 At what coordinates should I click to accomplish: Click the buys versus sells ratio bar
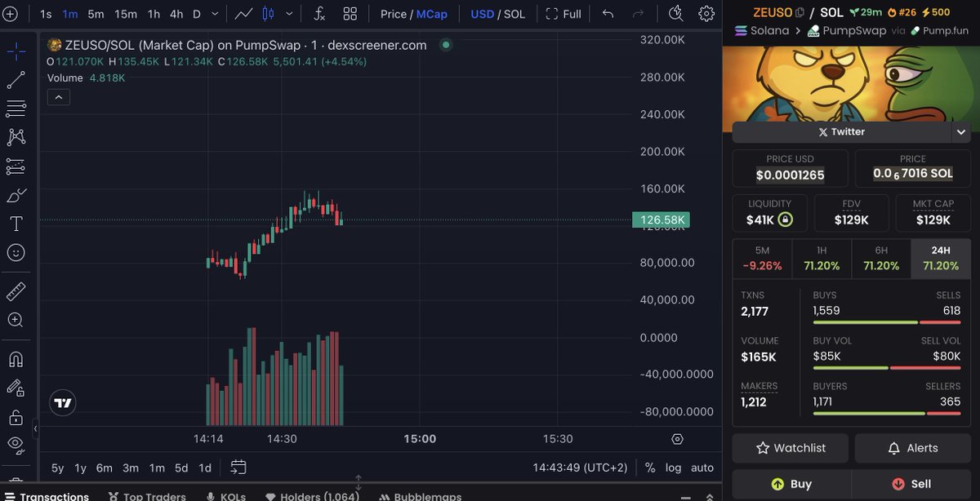887,322
